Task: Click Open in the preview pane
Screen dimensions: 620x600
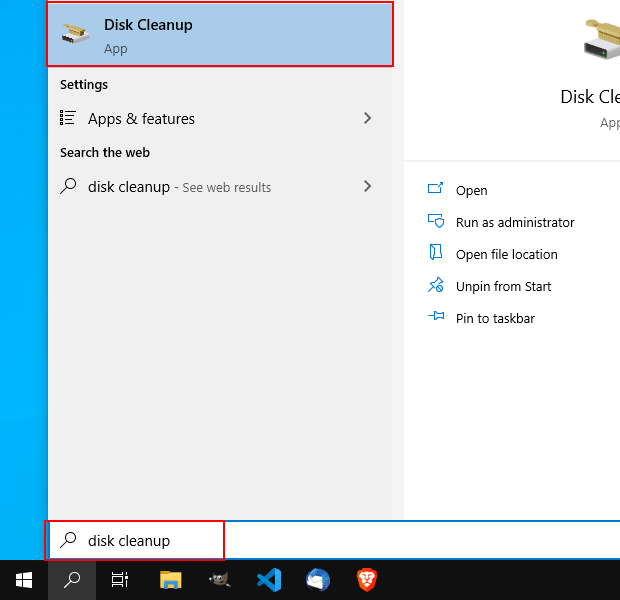Action: click(471, 190)
